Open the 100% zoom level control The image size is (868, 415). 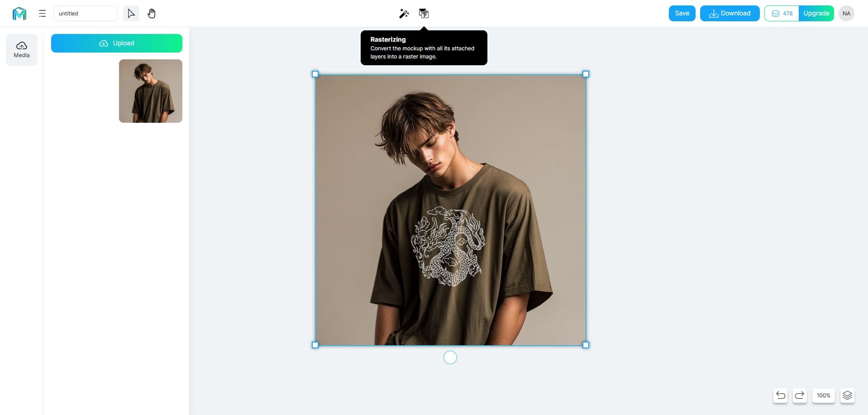[x=823, y=396]
